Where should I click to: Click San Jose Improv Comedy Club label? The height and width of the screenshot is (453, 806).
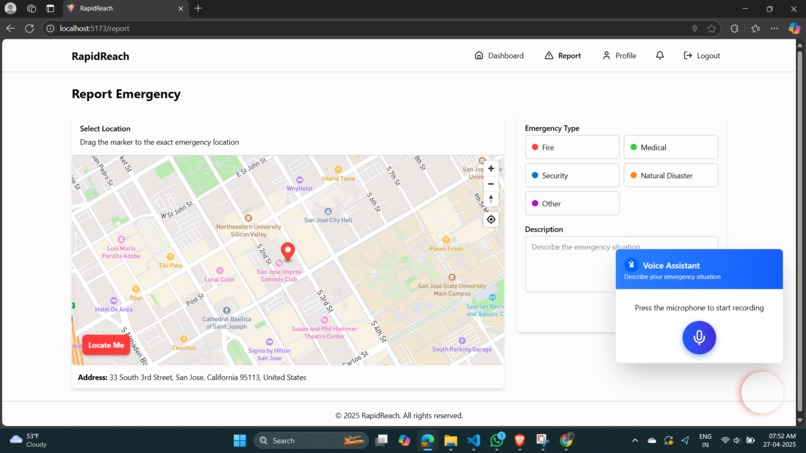coord(279,275)
